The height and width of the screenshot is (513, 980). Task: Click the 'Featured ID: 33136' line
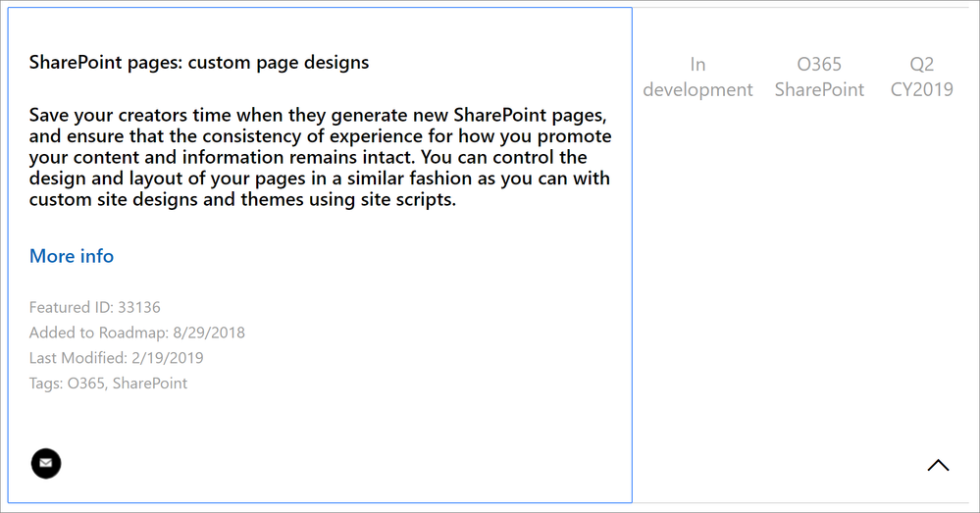coord(94,307)
